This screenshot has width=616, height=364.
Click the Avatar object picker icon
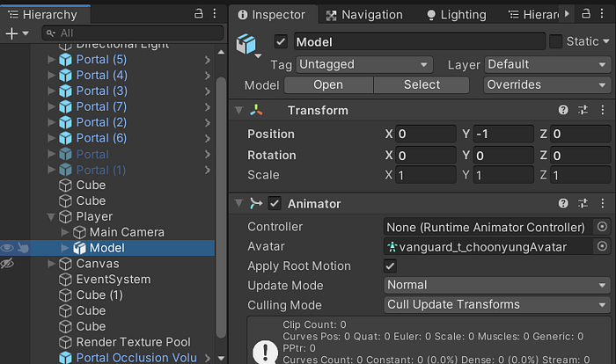tap(602, 247)
